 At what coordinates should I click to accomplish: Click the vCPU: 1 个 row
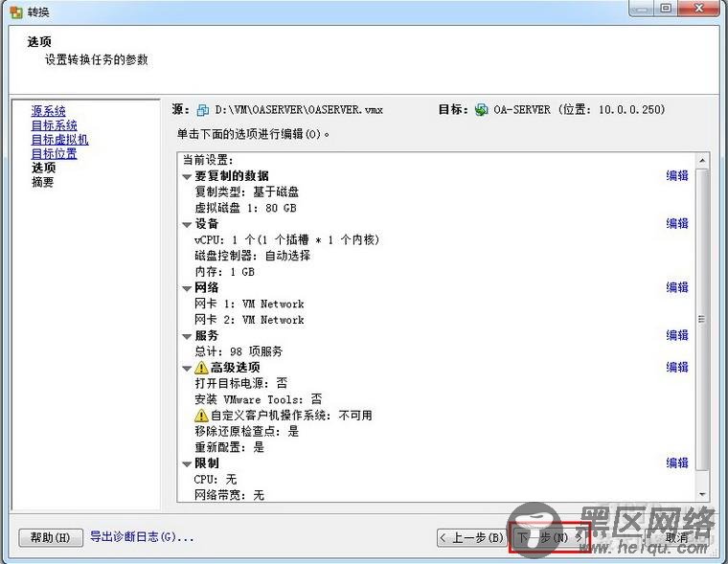click(287, 240)
